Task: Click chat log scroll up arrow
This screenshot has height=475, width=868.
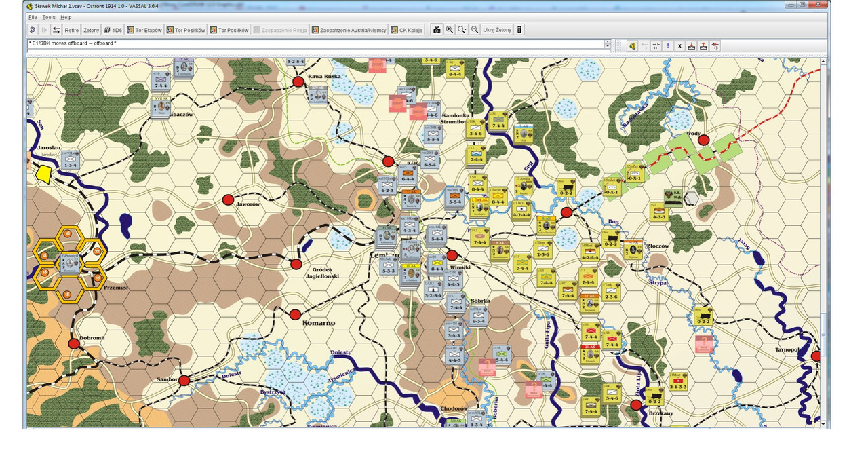Action: tap(608, 41)
